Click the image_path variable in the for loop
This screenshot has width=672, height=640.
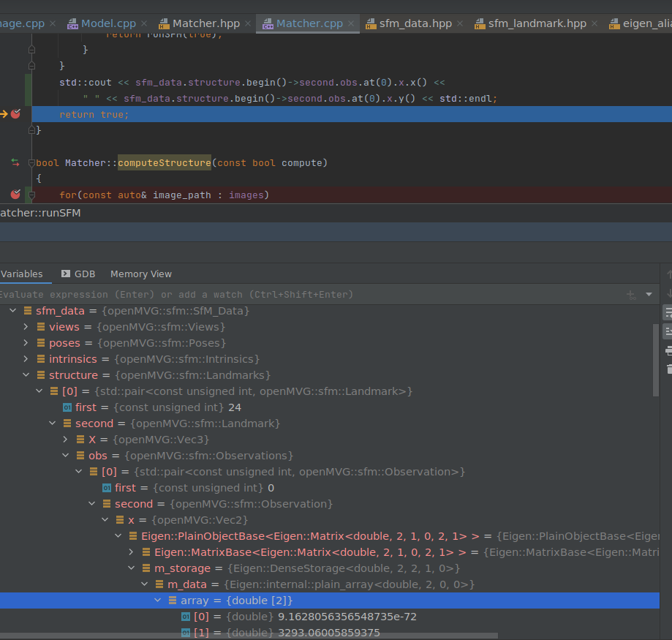(182, 195)
